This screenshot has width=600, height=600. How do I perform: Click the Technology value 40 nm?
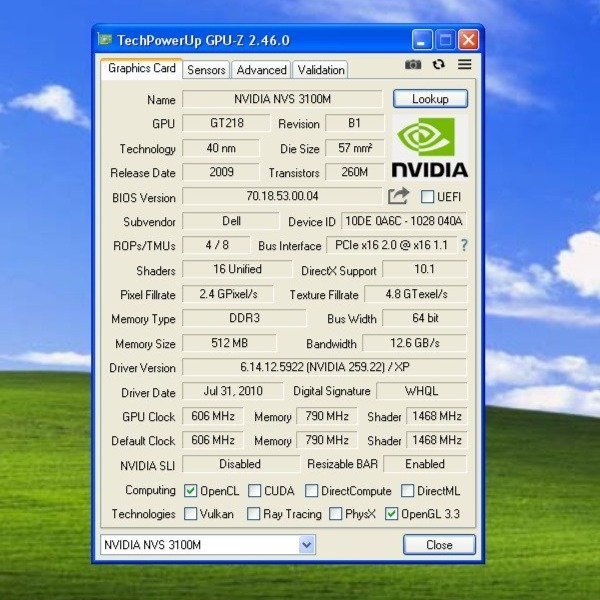221,148
